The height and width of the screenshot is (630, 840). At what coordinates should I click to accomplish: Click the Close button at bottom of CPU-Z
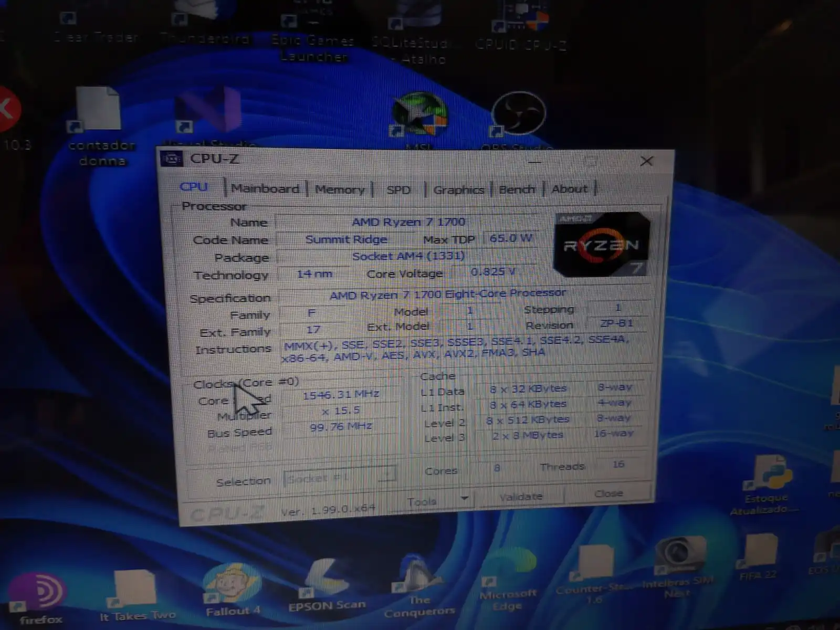point(608,493)
